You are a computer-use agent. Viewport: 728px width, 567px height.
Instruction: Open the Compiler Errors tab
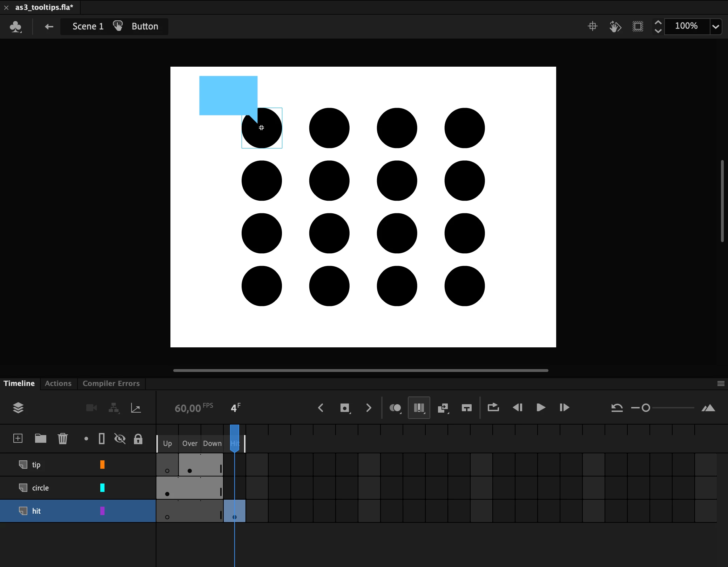coord(111,383)
